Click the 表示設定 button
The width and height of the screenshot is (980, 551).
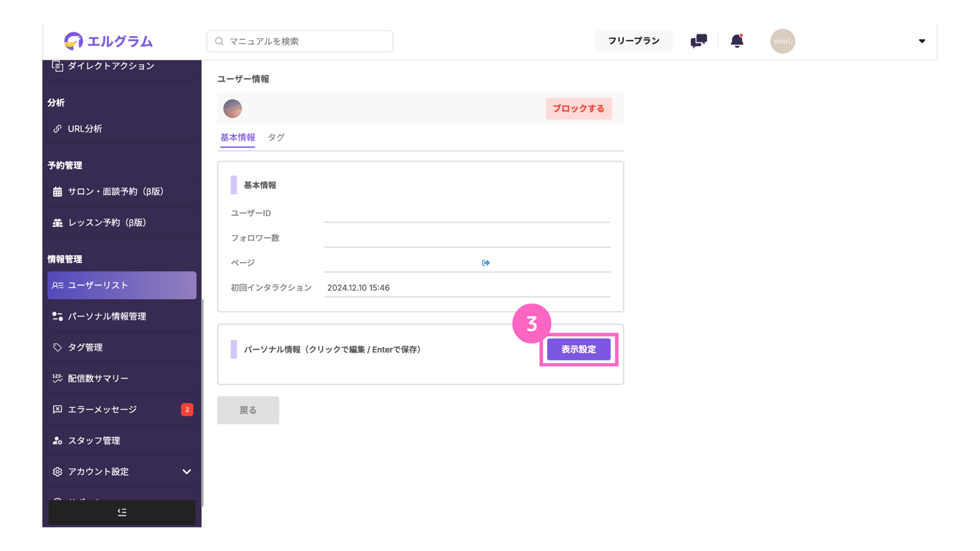pyautogui.click(x=579, y=349)
